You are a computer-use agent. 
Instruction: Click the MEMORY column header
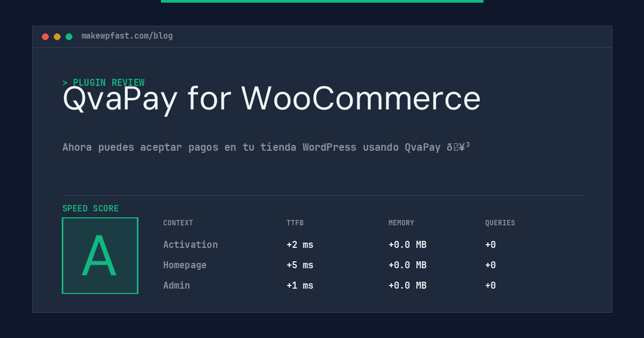pyautogui.click(x=401, y=223)
